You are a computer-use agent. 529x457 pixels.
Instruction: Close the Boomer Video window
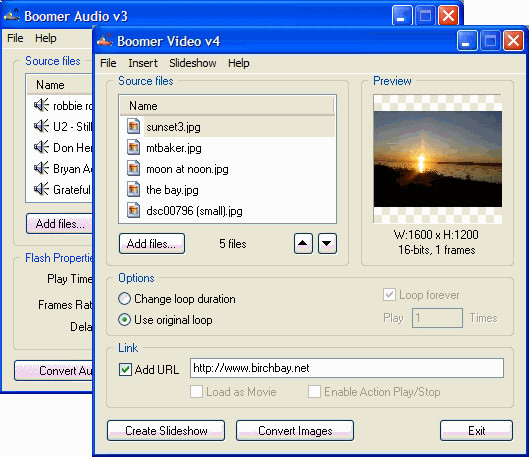tap(513, 40)
